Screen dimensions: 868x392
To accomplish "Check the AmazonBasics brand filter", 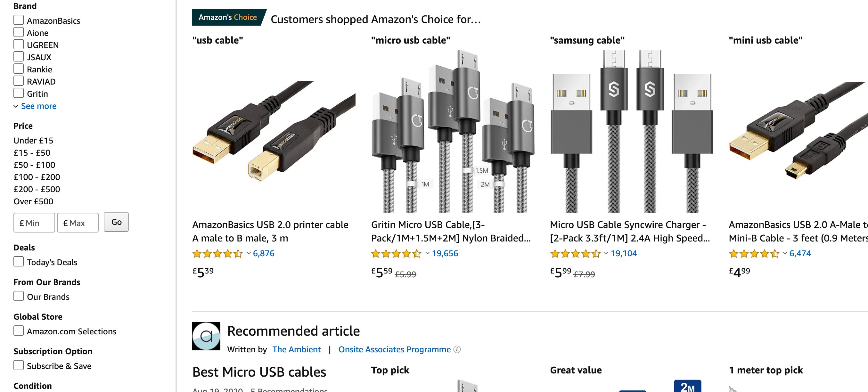I will (19, 20).
